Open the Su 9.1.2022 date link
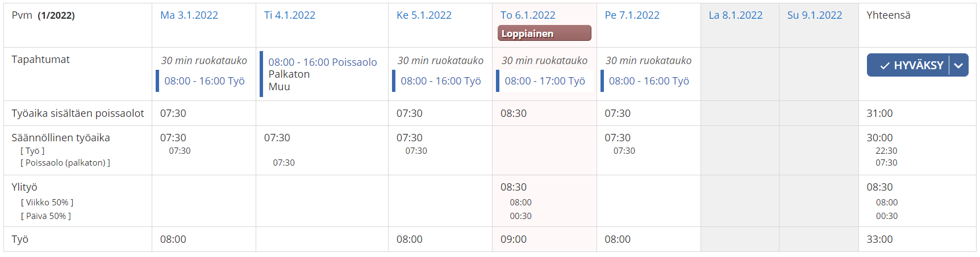This screenshot has width=980, height=257. [815, 15]
